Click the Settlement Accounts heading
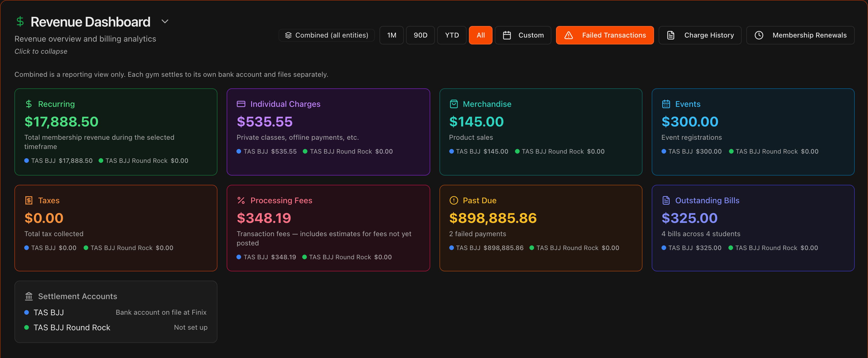This screenshot has width=868, height=358. pyautogui.click(x=78, y=296)
